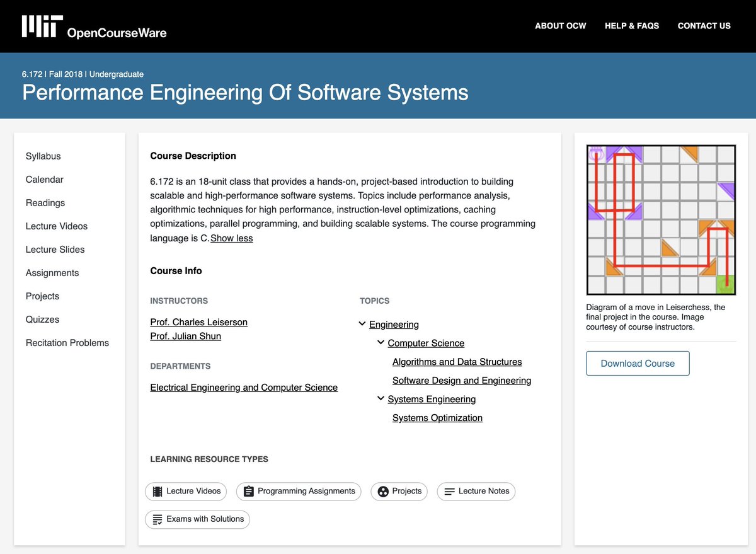Open the Quizzes sidebar item
This screenshot has width=756, height=554.
(x=42, y=320)
